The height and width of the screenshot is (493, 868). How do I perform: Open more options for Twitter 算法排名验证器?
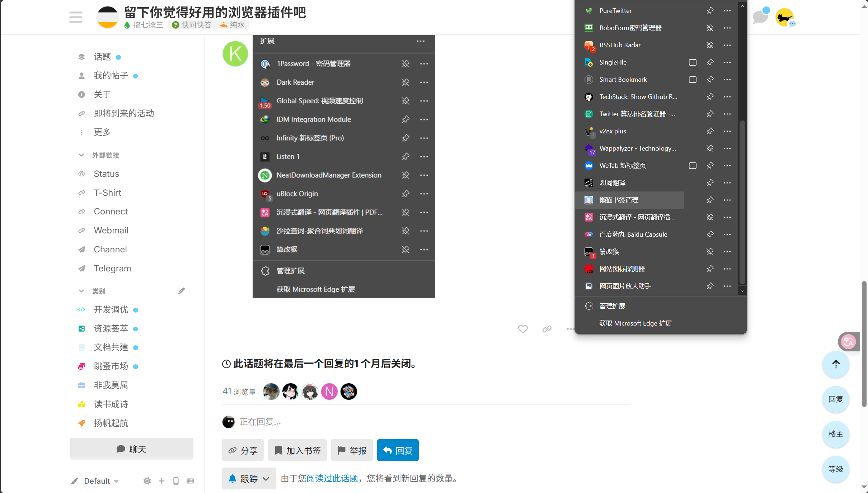click(x=727, y=114)
